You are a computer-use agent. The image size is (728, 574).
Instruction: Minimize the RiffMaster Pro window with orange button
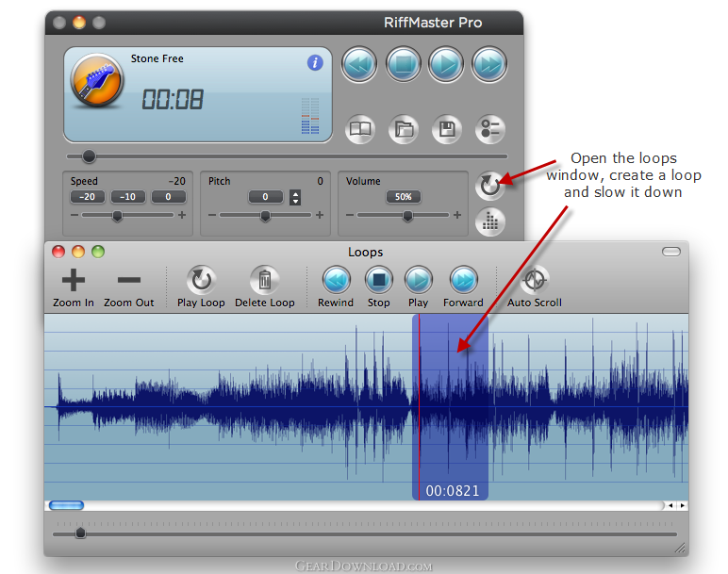(79, 23)
